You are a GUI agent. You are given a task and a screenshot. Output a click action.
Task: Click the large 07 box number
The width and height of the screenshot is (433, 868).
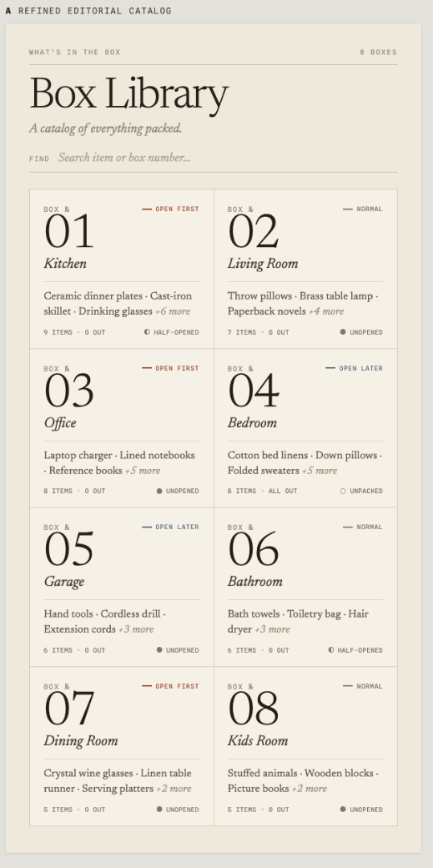(x=69, y=709)
